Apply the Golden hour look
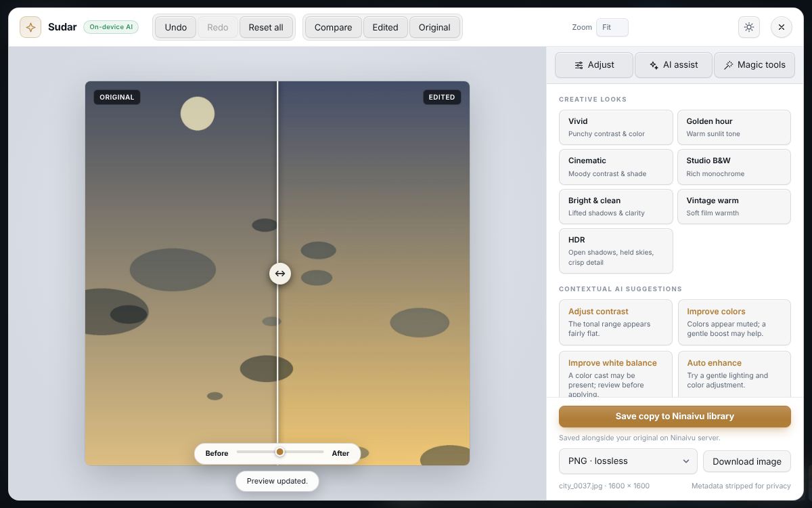The width and height of the screenshot is (812, 508). click(734, 127)
